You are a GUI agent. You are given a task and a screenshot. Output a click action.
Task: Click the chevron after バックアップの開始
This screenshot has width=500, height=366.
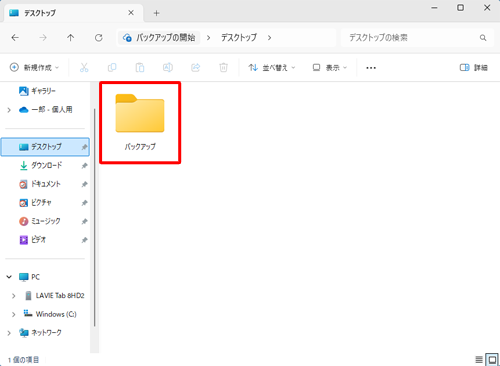pos(208,38)
